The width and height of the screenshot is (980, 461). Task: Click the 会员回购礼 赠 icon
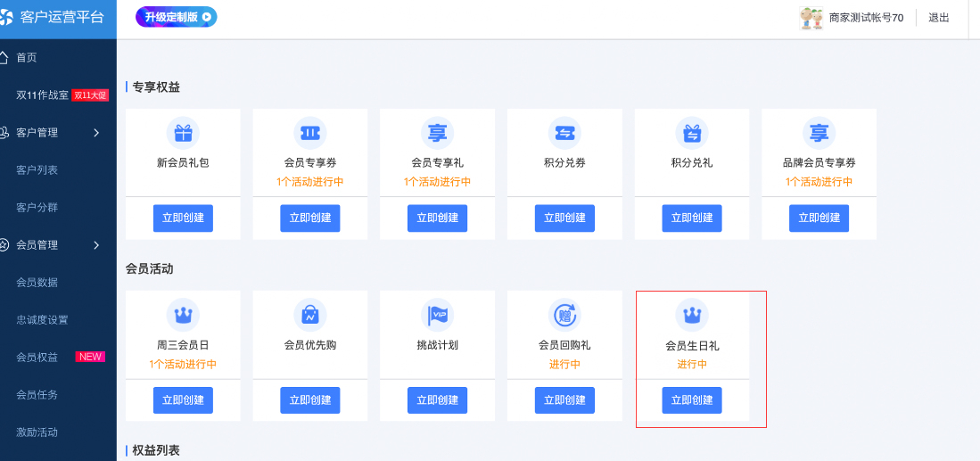(x=564, y=315)
